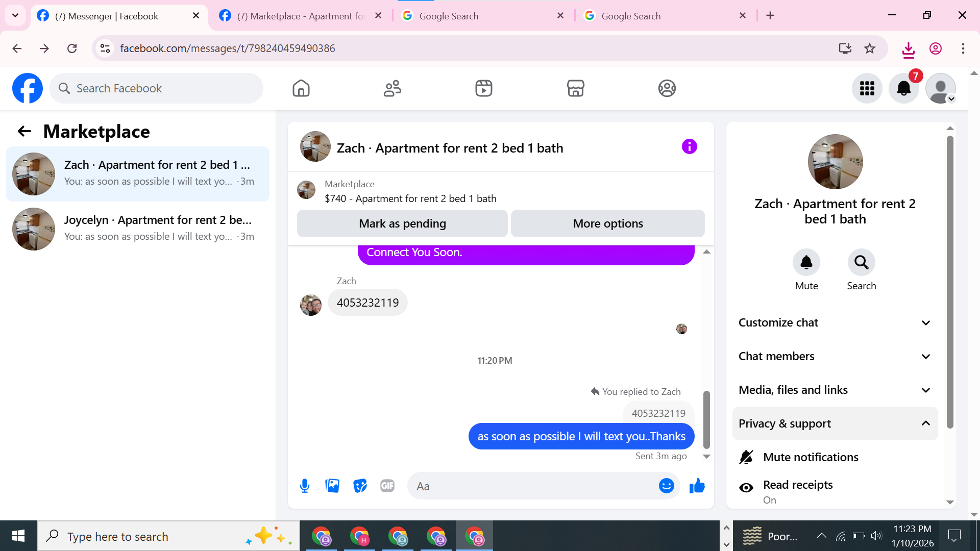Open the emoji picker in message box

[x=666, y=486]
